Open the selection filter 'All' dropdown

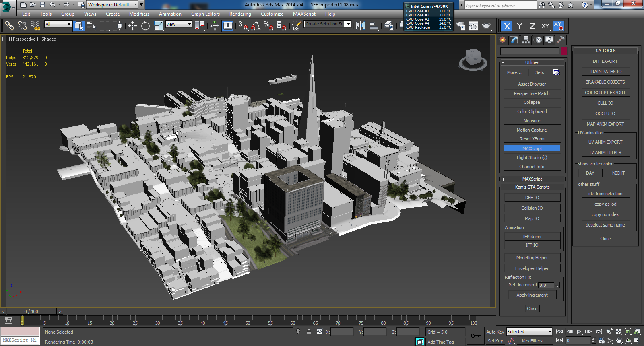pos(58,24)
